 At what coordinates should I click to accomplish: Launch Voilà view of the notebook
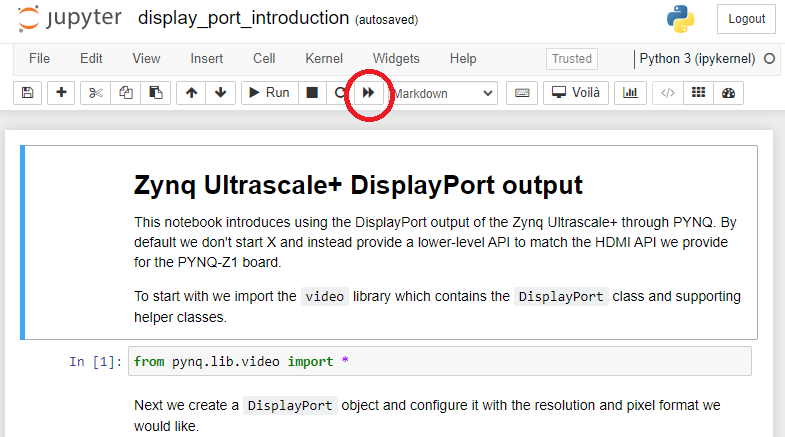point(576,93)
